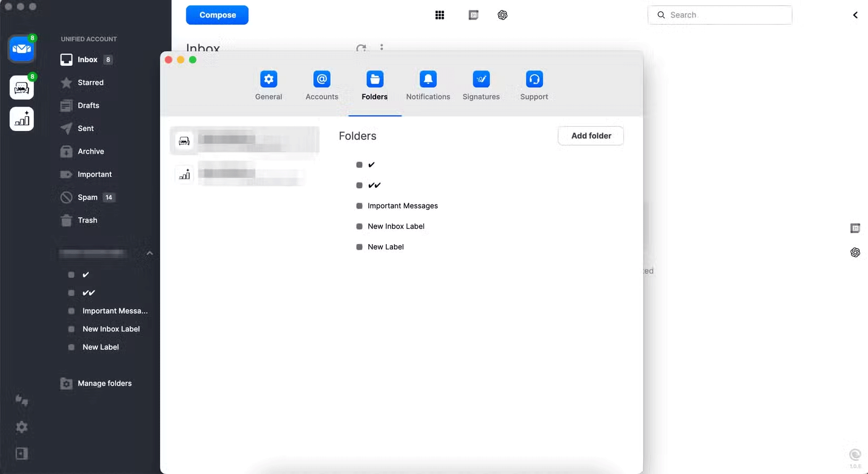Click the Compose button
This screenshot has height=474, width=868.
coord(217,15)
